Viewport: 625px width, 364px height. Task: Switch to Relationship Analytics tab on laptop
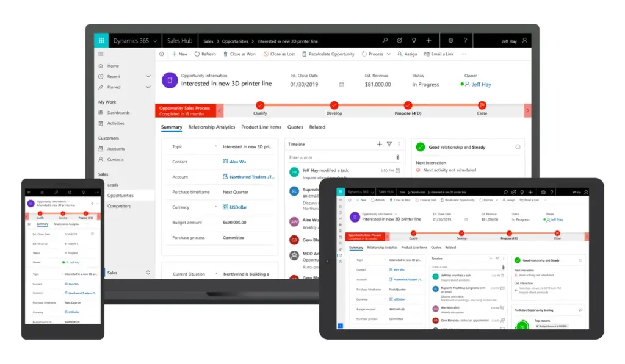211,127
